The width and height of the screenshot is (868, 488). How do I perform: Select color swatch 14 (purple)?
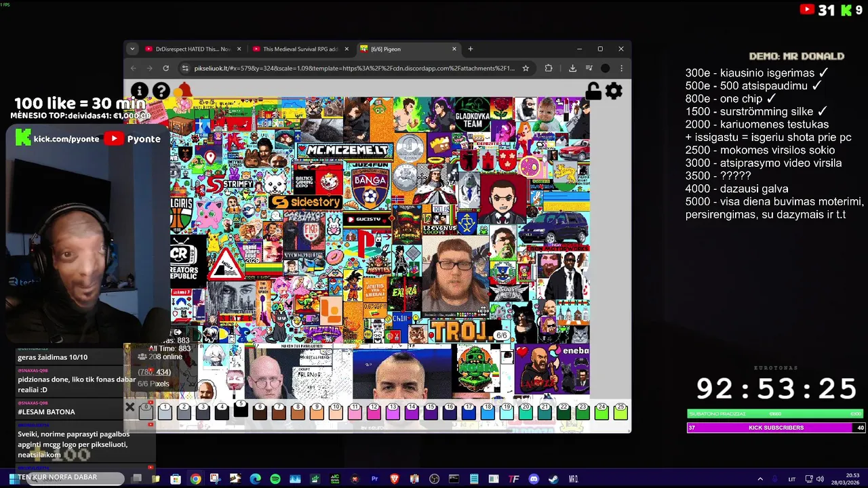[412, 411]
